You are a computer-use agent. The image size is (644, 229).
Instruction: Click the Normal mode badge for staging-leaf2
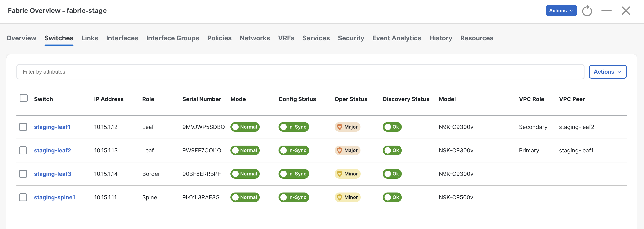[245, 150]
